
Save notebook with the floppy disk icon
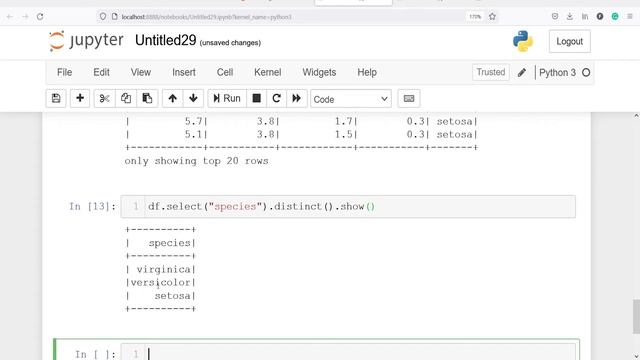coord(56,98)
